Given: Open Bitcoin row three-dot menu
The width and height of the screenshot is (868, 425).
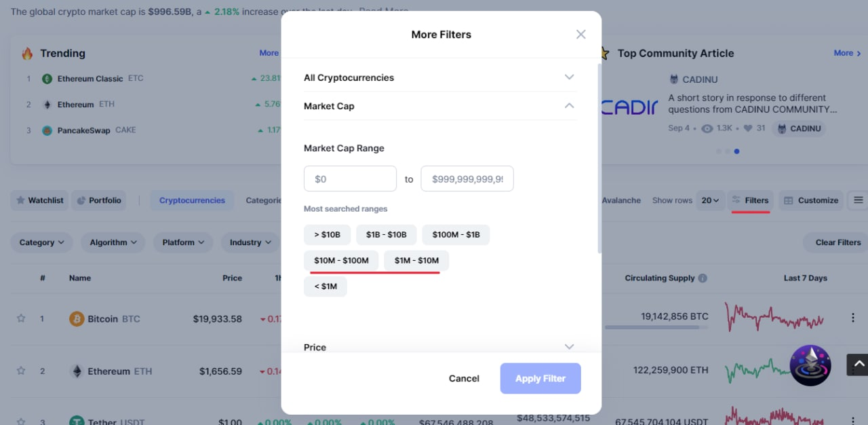Looking at the screenshot, I should 853,318.
